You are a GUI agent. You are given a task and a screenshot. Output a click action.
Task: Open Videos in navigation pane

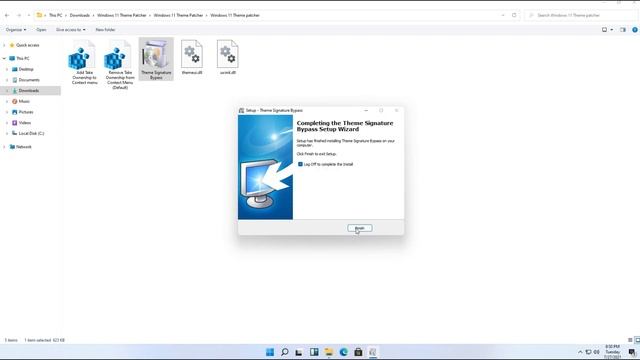click(x=24, y=122)
